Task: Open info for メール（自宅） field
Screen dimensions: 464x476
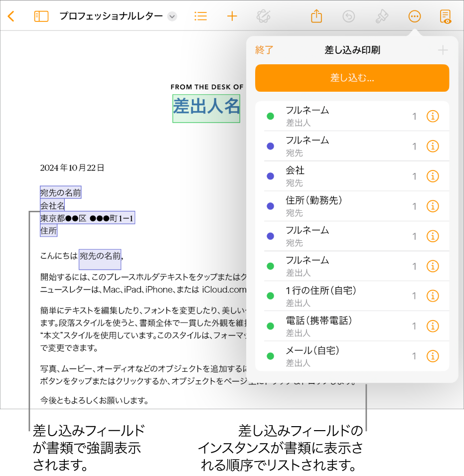Action: 433,356
